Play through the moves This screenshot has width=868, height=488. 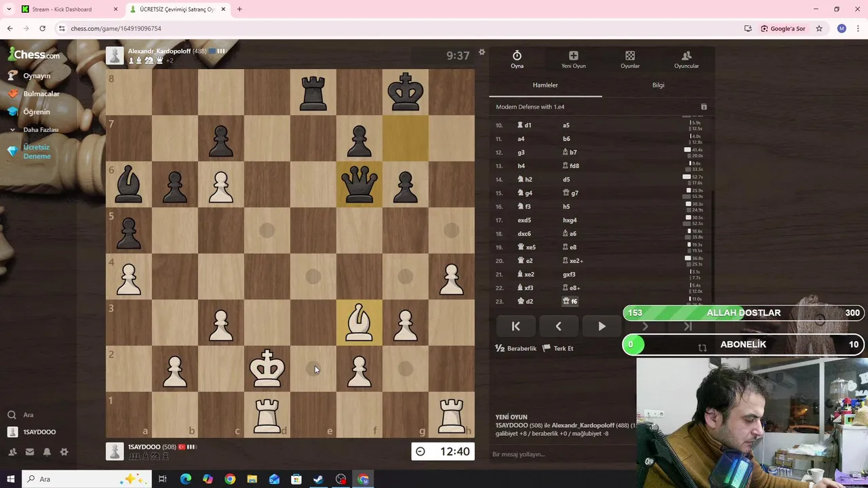point(601,327)
